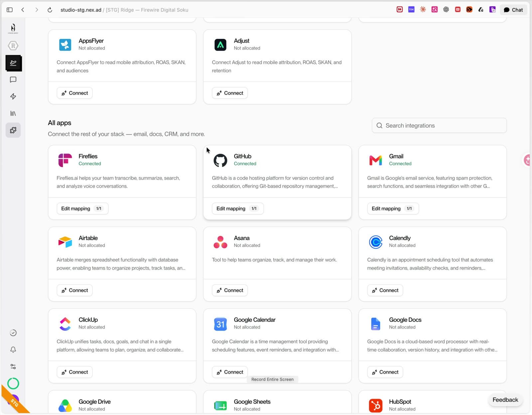Click the ClickUp logo
This screenshot has height=415, width=532.
(65, 324)
